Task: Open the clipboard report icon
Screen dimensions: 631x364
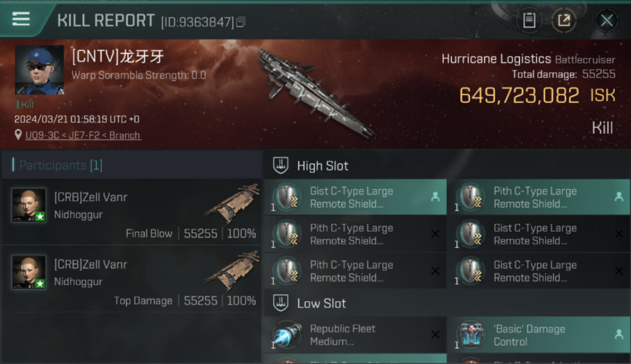Action: 529,20
